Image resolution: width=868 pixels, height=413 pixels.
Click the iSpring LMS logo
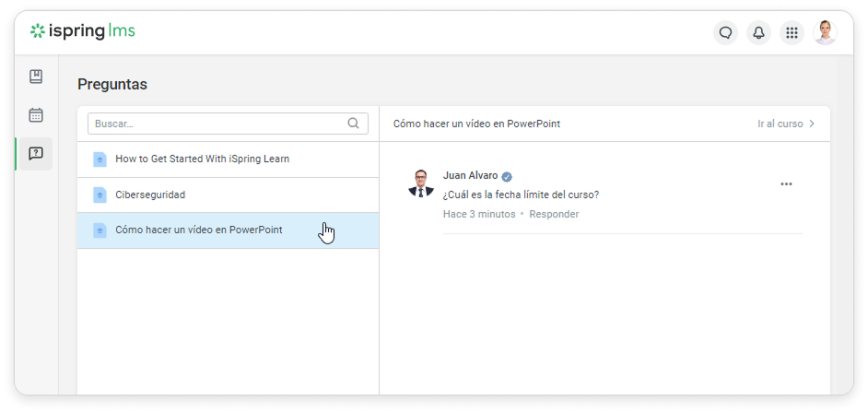coord(83,32)
